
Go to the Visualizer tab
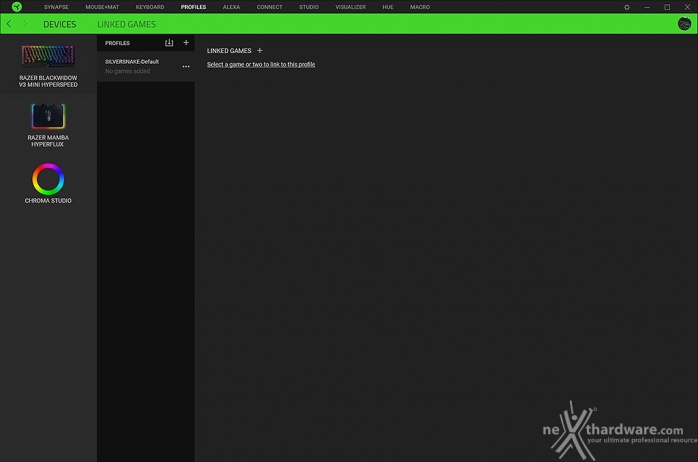(350, 7)
